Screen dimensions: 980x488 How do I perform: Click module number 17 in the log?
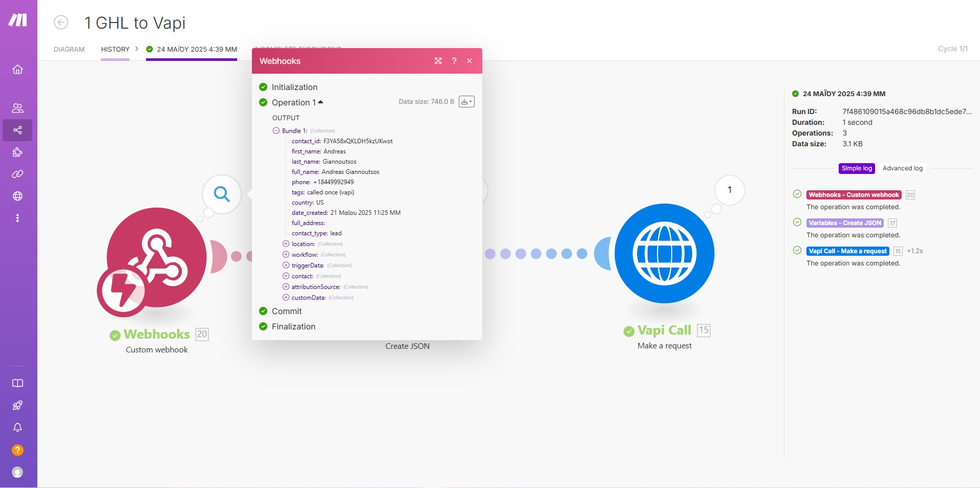[x=892, y=223]
